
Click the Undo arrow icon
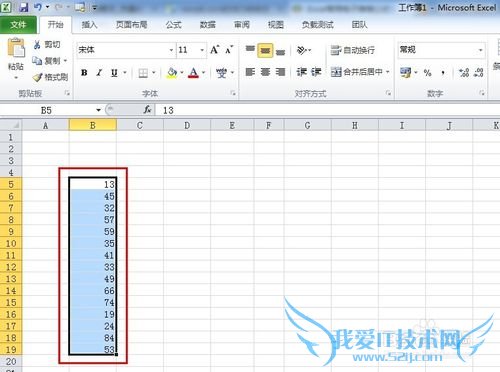tap(37, 7)
